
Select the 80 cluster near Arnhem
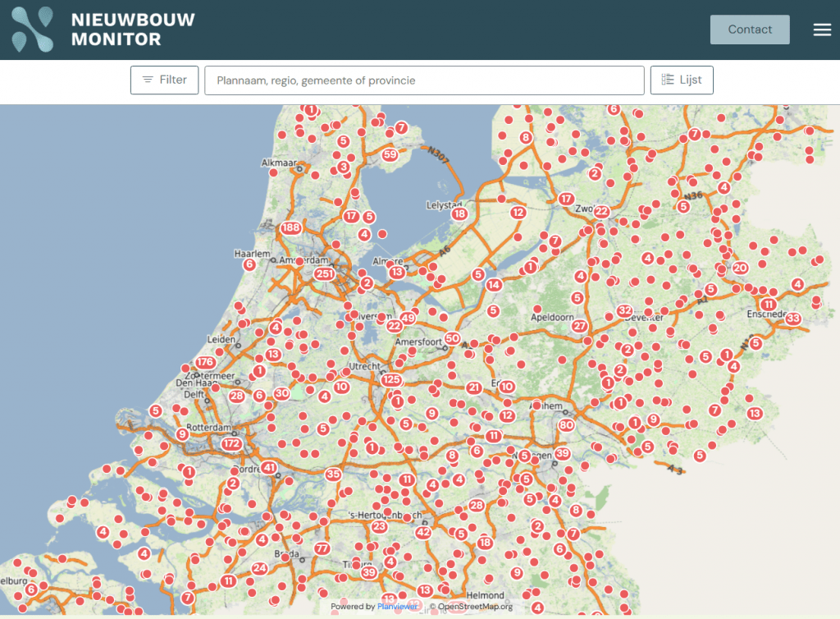(566, 425)
